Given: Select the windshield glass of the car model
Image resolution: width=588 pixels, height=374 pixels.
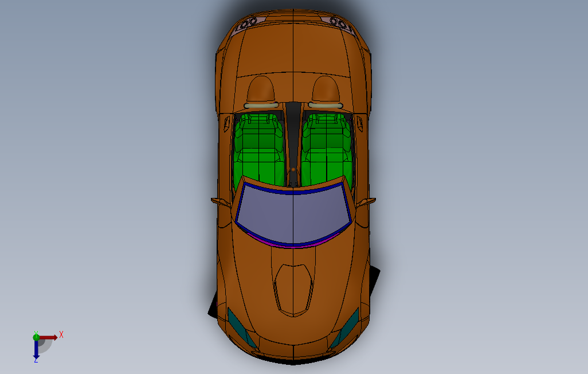Looking at the screenshot, I should click(x=293, y=215).
